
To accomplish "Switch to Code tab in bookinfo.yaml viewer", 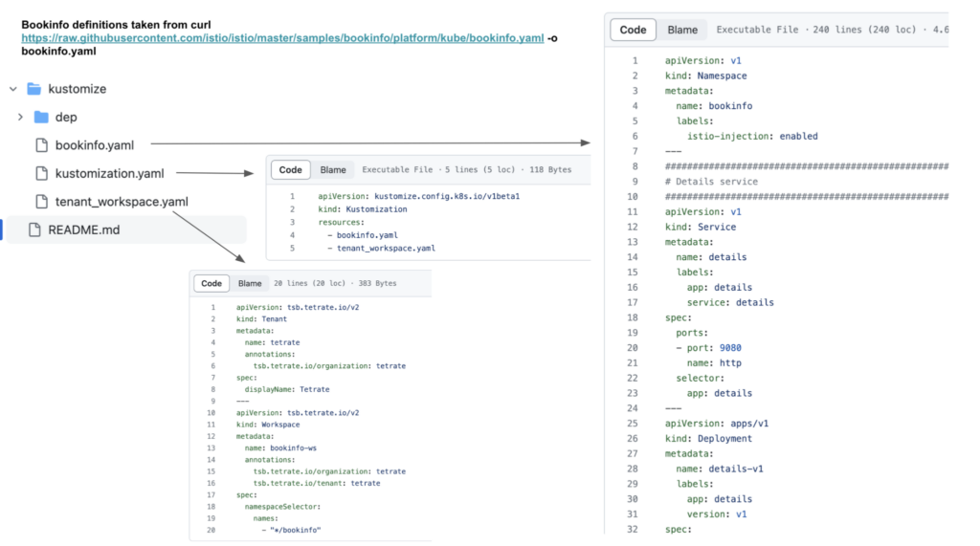I will click(633, 30).
